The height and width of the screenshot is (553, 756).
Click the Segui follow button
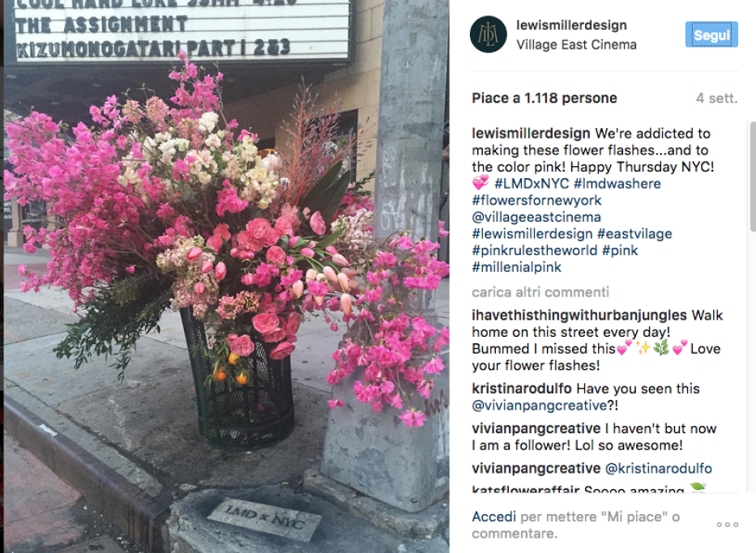711,35
